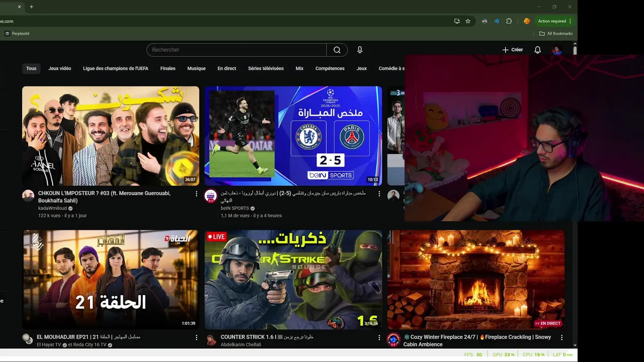The width and height of the screenshot is (644, 362).
Task: Click the Action required button
Action: tap(552, 21)
